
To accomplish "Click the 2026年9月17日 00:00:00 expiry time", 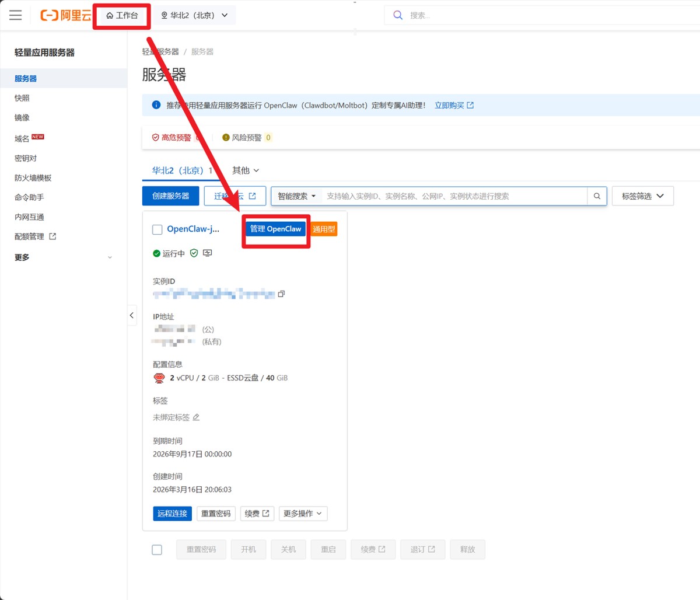I will tap(192, 454).
